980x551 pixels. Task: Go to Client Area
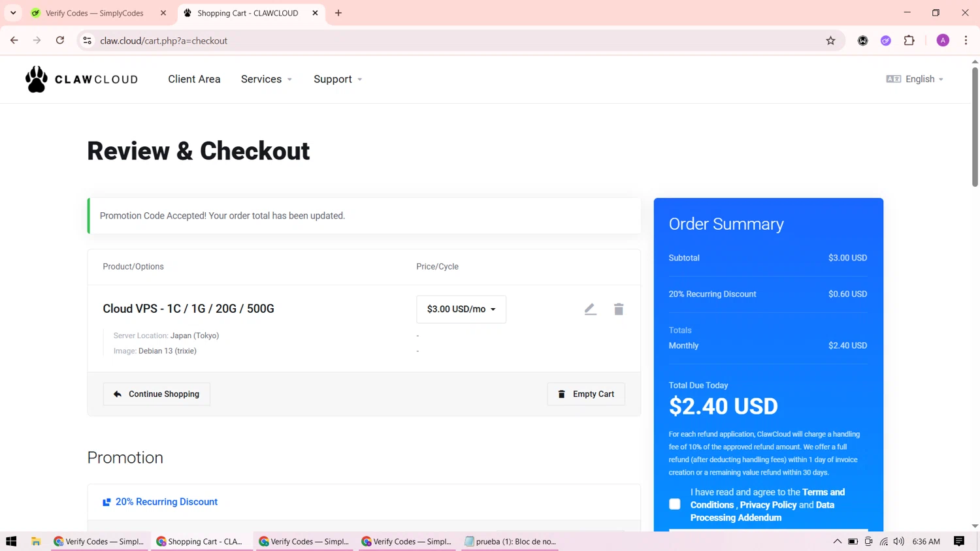(x=194, y=79)
